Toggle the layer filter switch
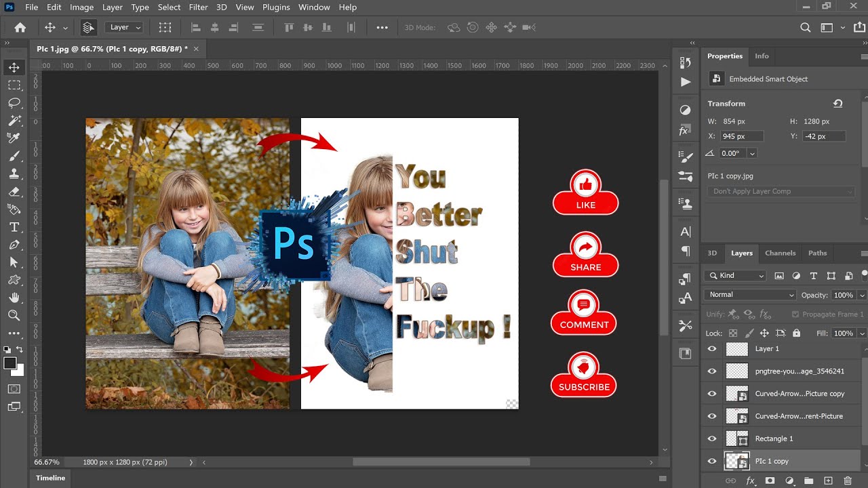 (864, 274)
